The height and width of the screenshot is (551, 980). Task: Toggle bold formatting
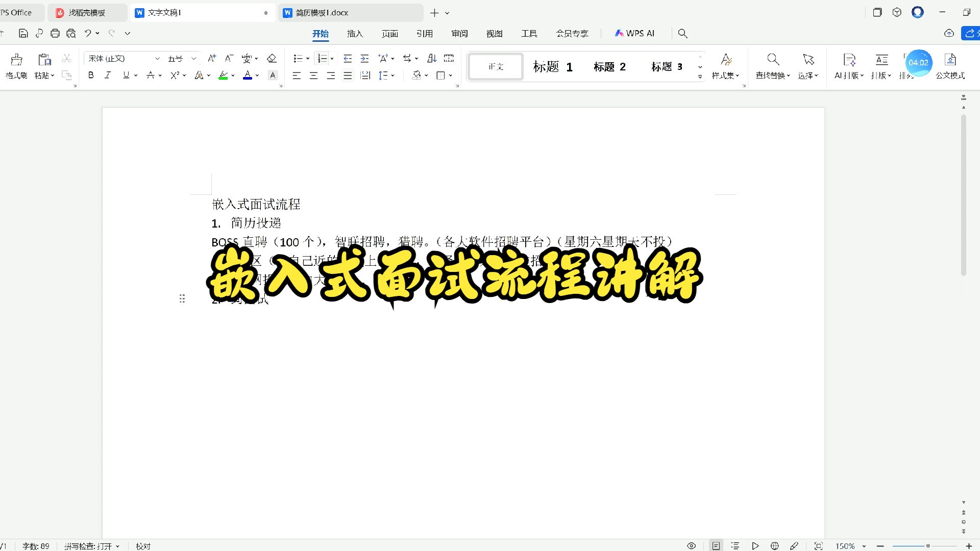(91, 75)
